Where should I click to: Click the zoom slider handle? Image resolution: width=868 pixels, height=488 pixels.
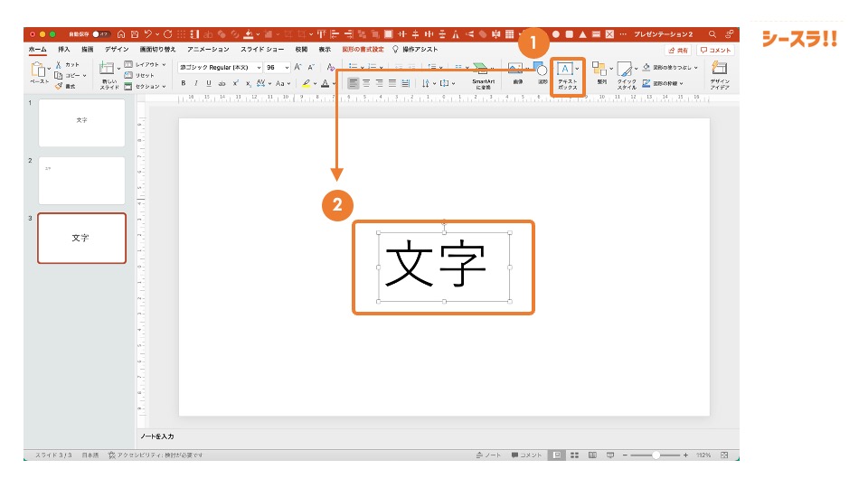(656, 455)
